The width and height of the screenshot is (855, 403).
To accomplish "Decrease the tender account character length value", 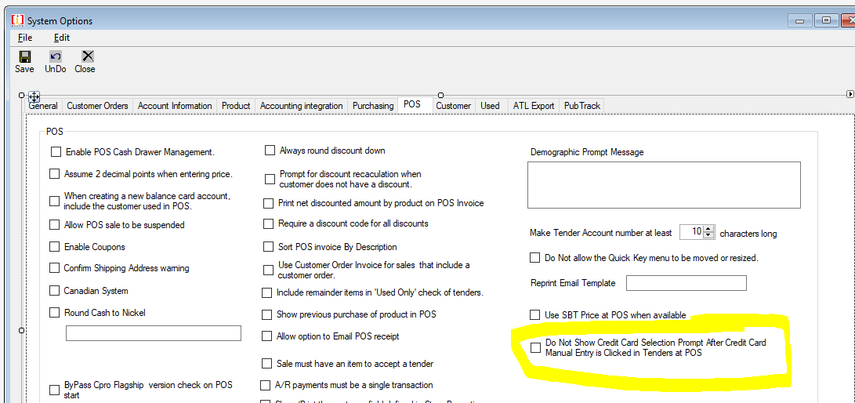I will 708,235.
